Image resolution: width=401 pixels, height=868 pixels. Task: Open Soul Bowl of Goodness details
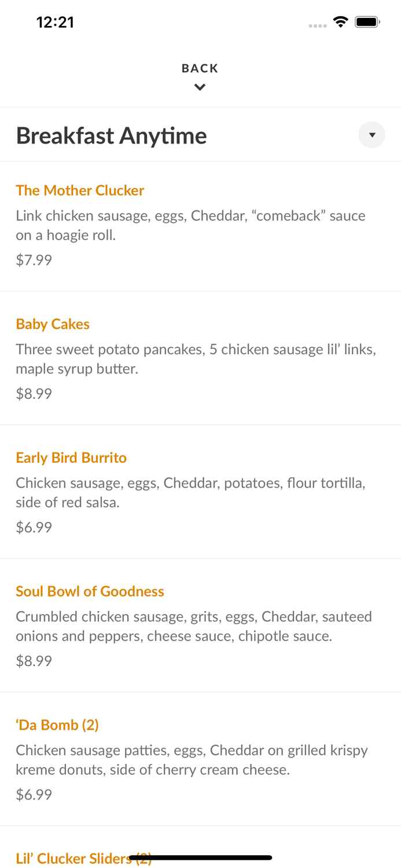pos(90,591)
